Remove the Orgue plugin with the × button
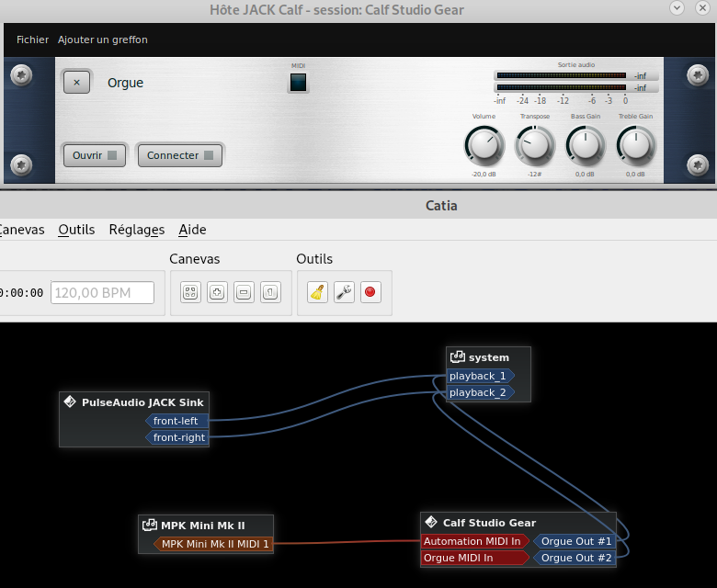 (x=76, y=83)
